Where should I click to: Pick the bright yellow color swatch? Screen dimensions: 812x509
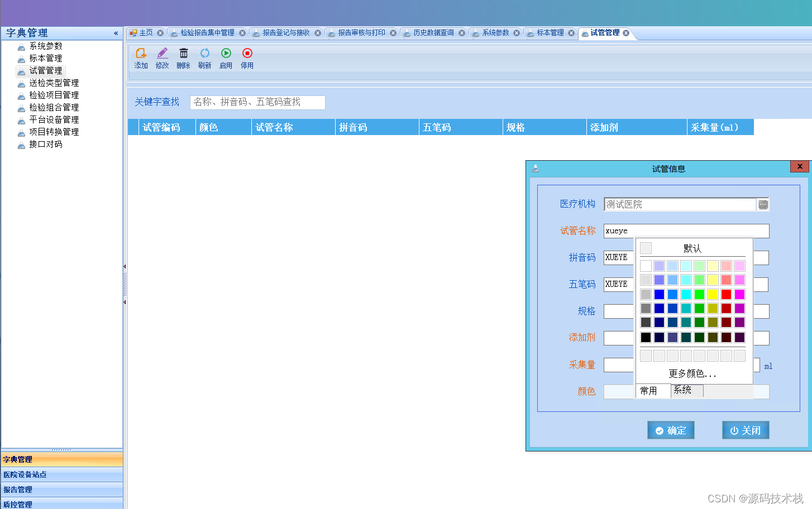pyautogui.click(x=713, y=294)
